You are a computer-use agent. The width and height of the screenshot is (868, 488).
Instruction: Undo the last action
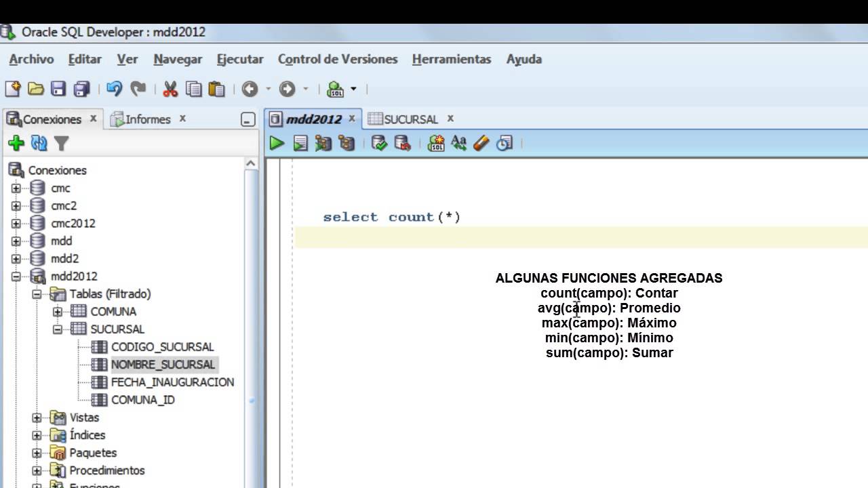tap(115, 89)
